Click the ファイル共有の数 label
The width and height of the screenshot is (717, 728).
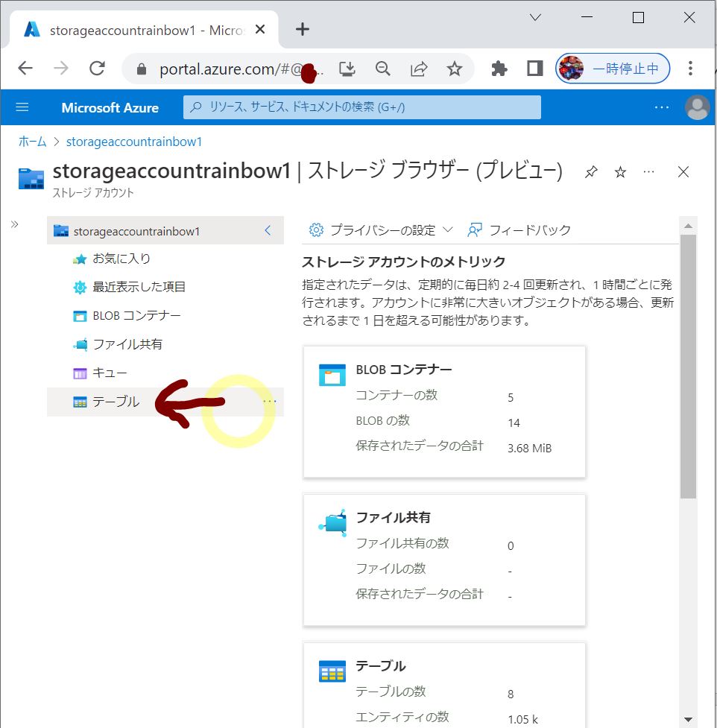[402, 543]
